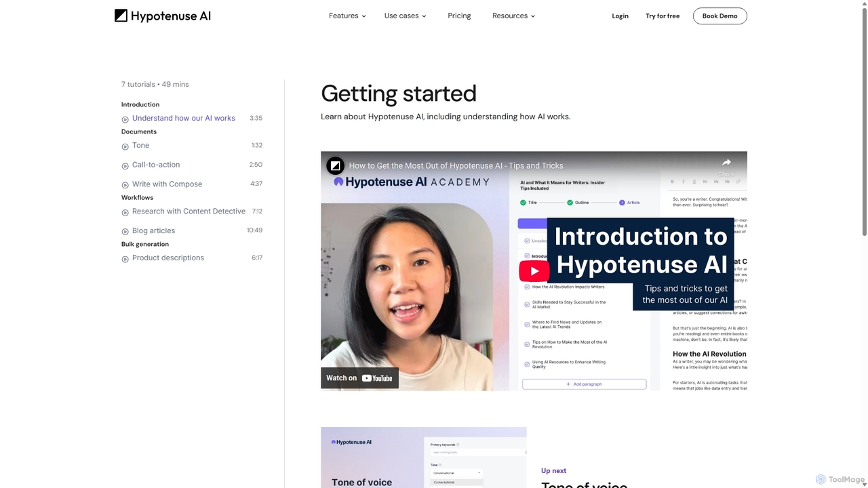Click the Up next label

click(x=553, y=470)
